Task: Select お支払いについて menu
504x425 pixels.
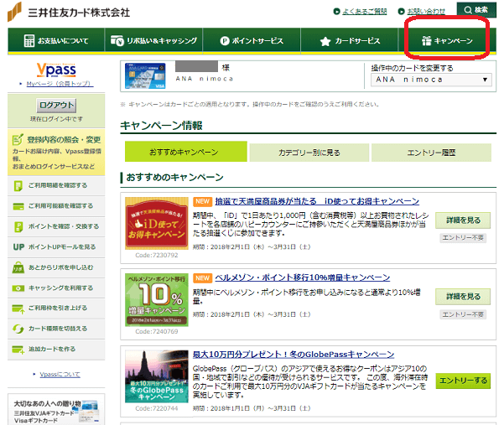Action: pyautogui.click(x=56, y=41)
